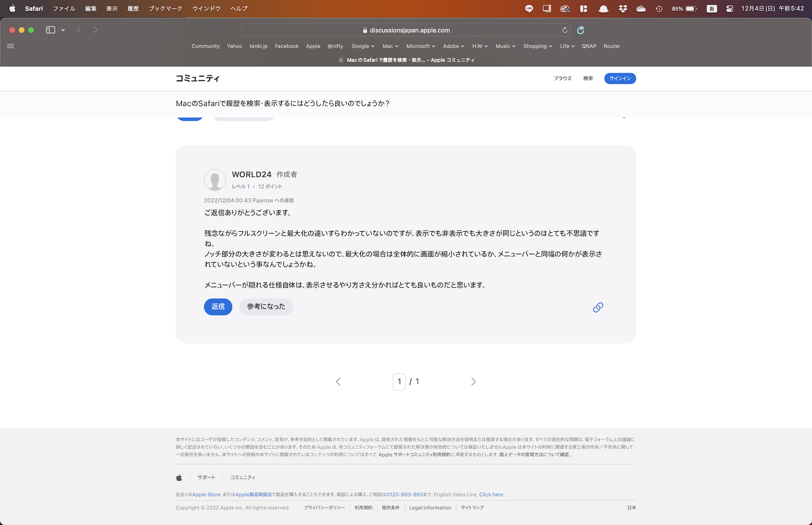This screenshot has width=812, height=525.
Task: Click the battery status icon
Action: (x=691, y=8)
